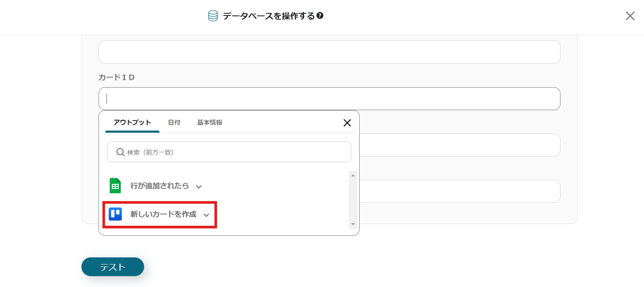Click the Trello icon
644x287 pixels.
pos(115,214)
